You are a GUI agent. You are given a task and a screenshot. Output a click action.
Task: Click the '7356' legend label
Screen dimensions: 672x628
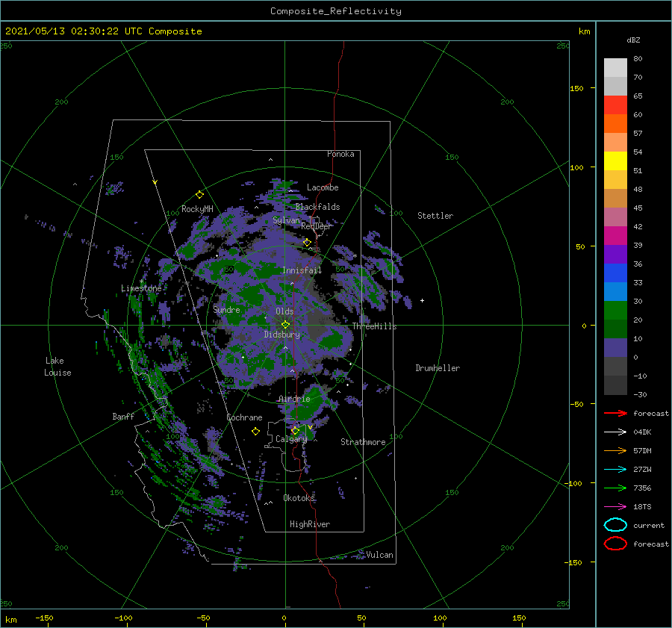[x=642, y=488]
